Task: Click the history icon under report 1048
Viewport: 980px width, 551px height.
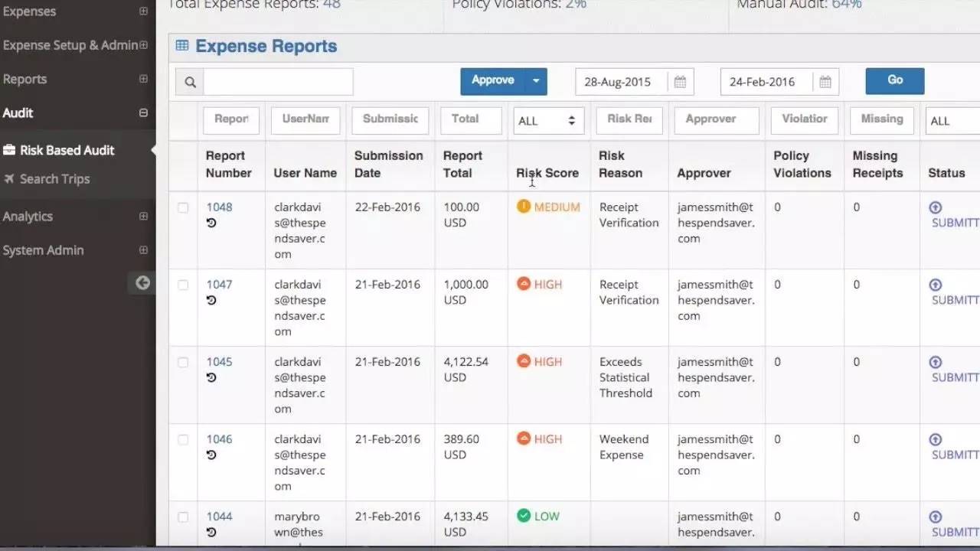Action: [211, 223]
